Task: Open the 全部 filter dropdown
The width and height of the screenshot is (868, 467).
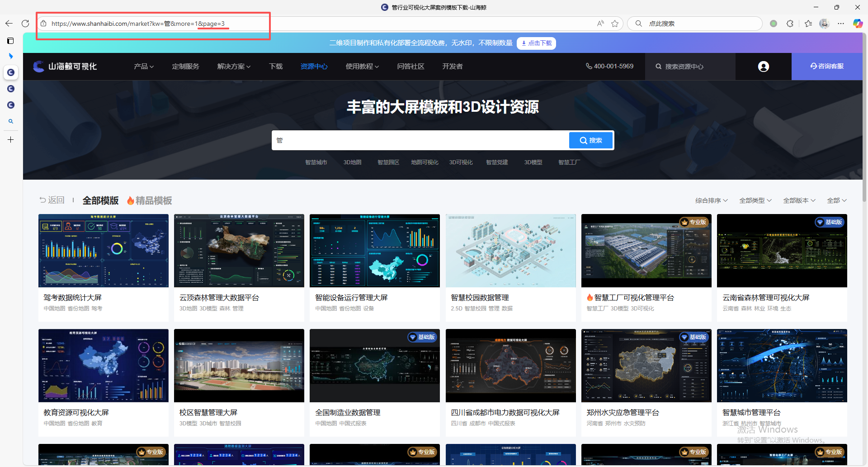Action: click(837, 200)
